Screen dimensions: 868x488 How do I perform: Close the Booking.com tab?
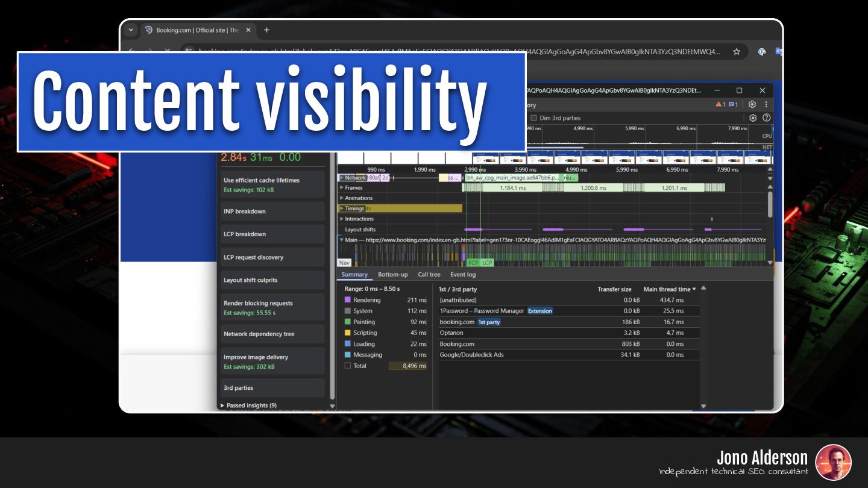click(248, 30)
